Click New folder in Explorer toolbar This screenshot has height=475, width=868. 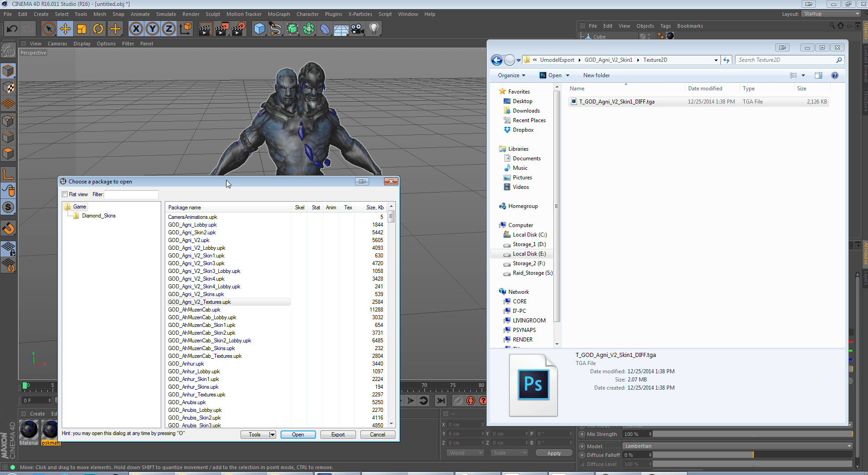[x=597, y=75]
